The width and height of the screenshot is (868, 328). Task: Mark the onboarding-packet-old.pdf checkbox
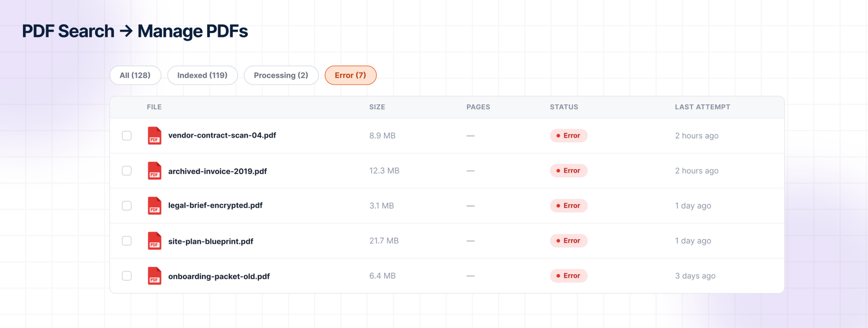127,276
